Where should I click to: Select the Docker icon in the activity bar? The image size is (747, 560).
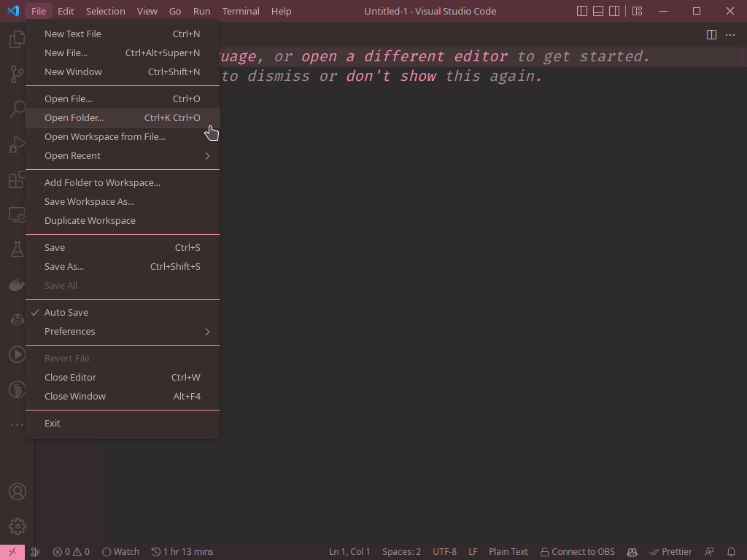pos(17,284)
